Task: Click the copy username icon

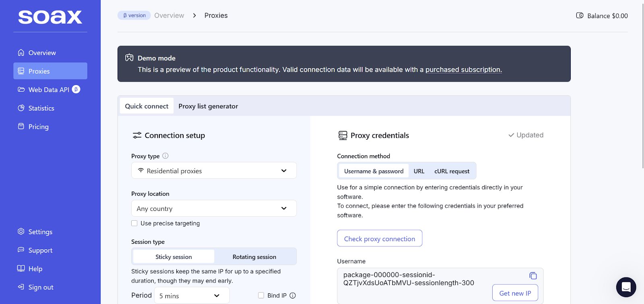Action: click(533, 276)
